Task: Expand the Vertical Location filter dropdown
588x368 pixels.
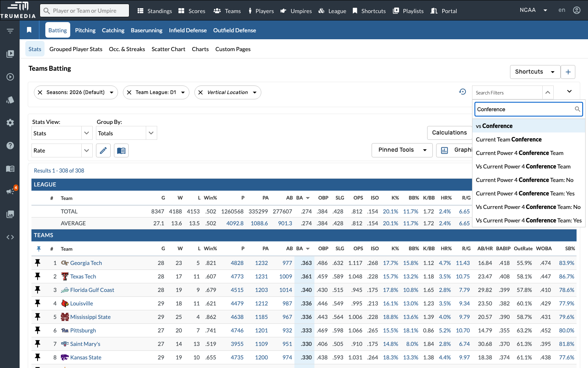Action: [255, 92]
